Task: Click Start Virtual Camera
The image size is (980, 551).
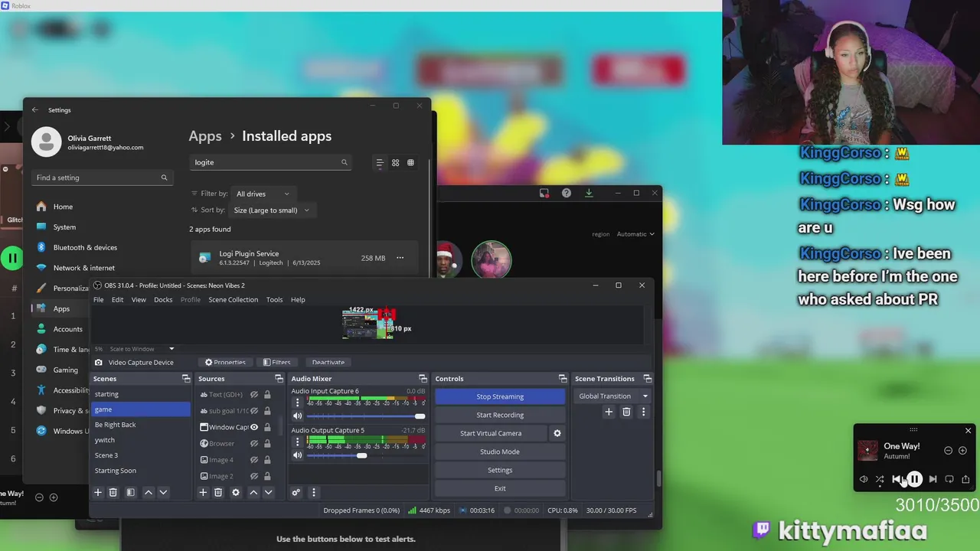Action: (x=491, y=433)
